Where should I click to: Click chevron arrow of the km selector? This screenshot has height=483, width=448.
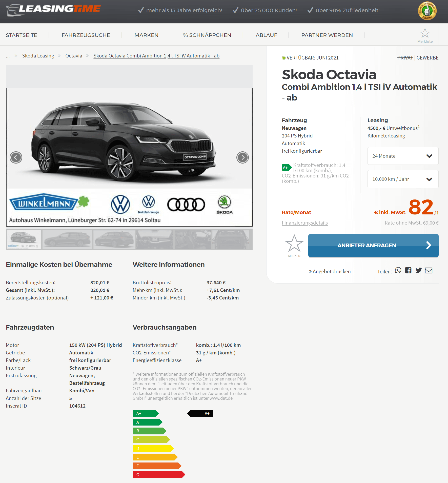(x=430, y=179)
